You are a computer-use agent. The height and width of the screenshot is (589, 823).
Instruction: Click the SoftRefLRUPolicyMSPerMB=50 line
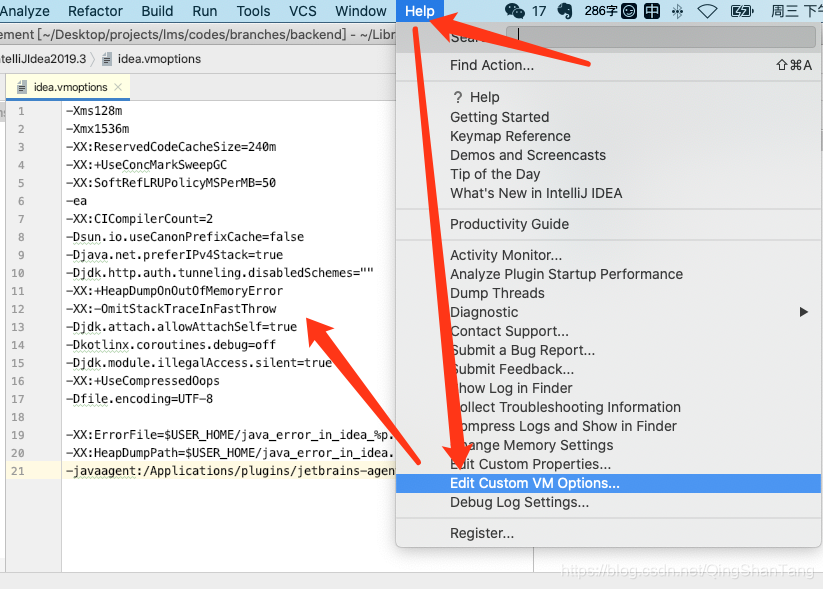171,183
